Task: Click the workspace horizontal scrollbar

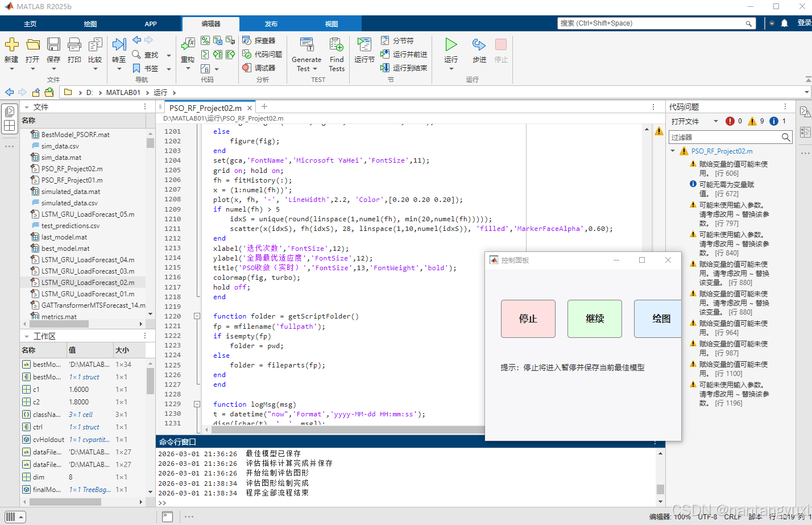Action: click(x=65, y=502)
